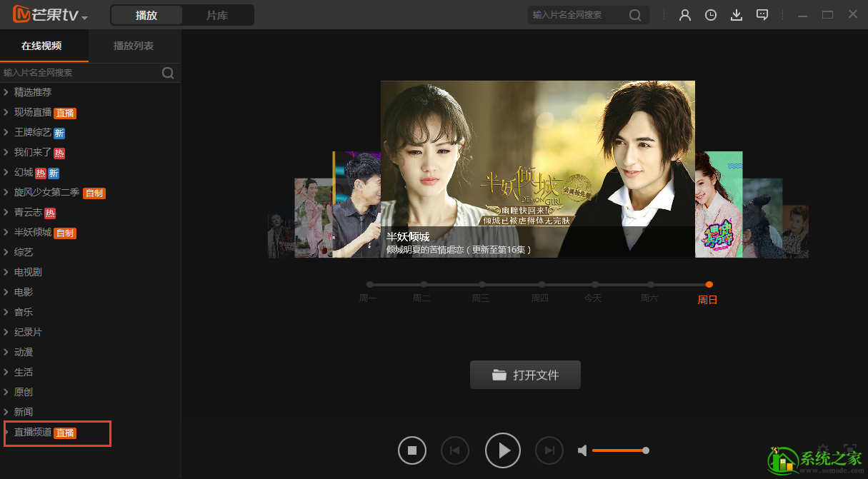868x479 pixels.
Task: Expand the 青云志 category arrow
Action: pyautogui.click(x=6, y=212)
